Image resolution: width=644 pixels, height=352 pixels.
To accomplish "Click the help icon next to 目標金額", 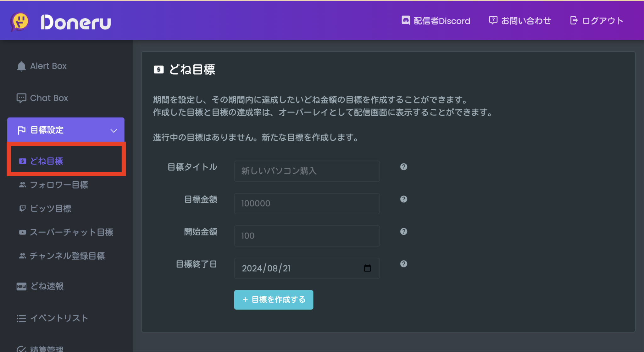I will (404, 199).
